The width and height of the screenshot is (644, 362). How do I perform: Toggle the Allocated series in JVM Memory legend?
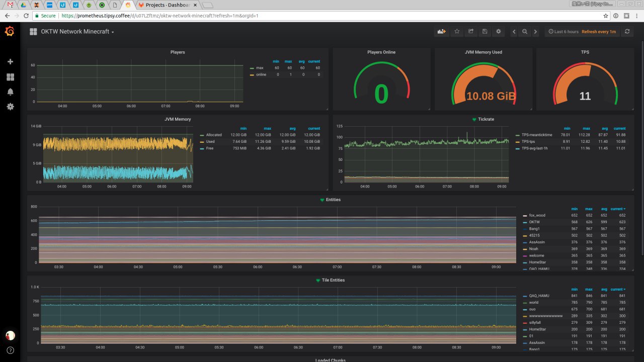point(214,135)
